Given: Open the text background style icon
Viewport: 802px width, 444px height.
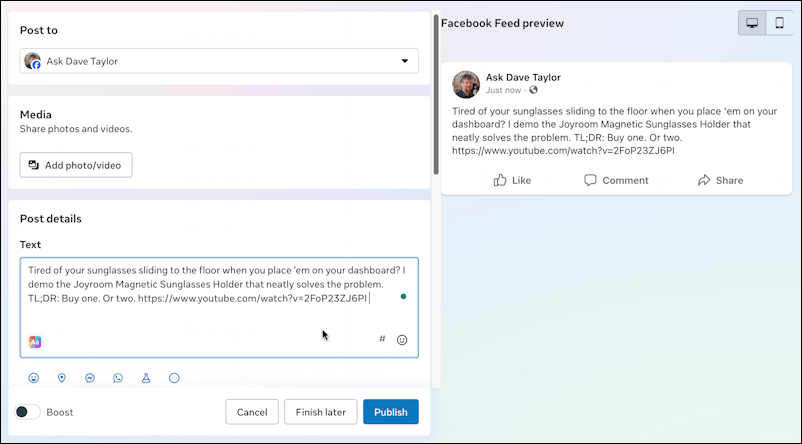Looking at the screenshot, I should click(35, 342).
